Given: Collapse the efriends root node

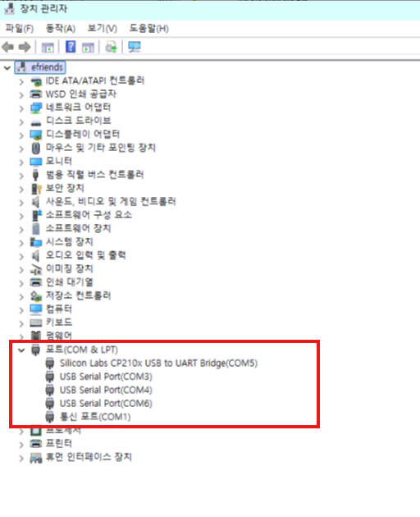Looking at the screenshot, I should [x=7, y=68].
